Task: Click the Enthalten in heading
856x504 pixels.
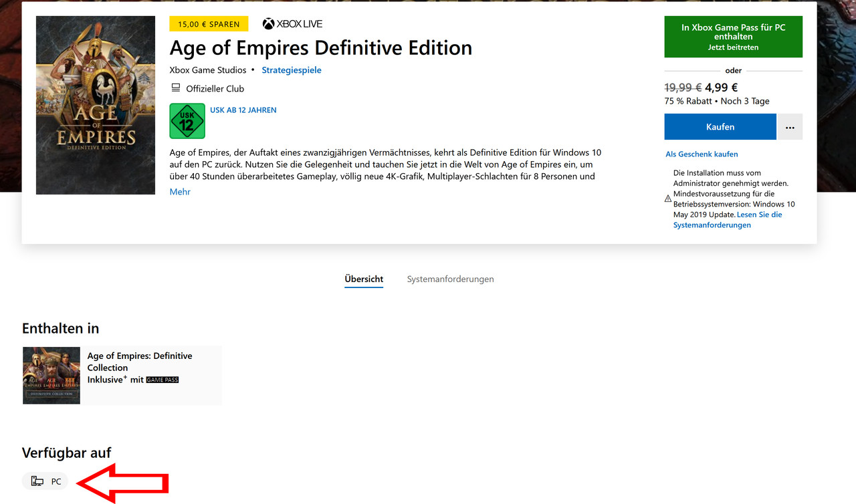Action: point(61,329)
